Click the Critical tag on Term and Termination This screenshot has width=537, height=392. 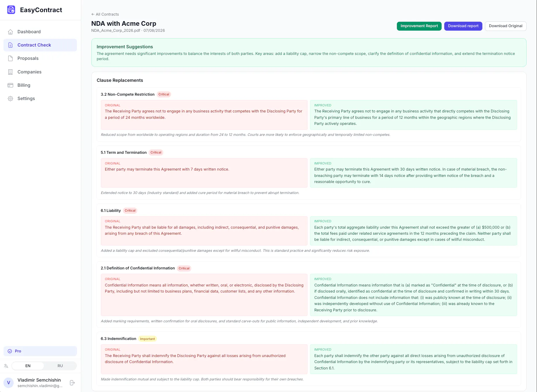point(156,152)
